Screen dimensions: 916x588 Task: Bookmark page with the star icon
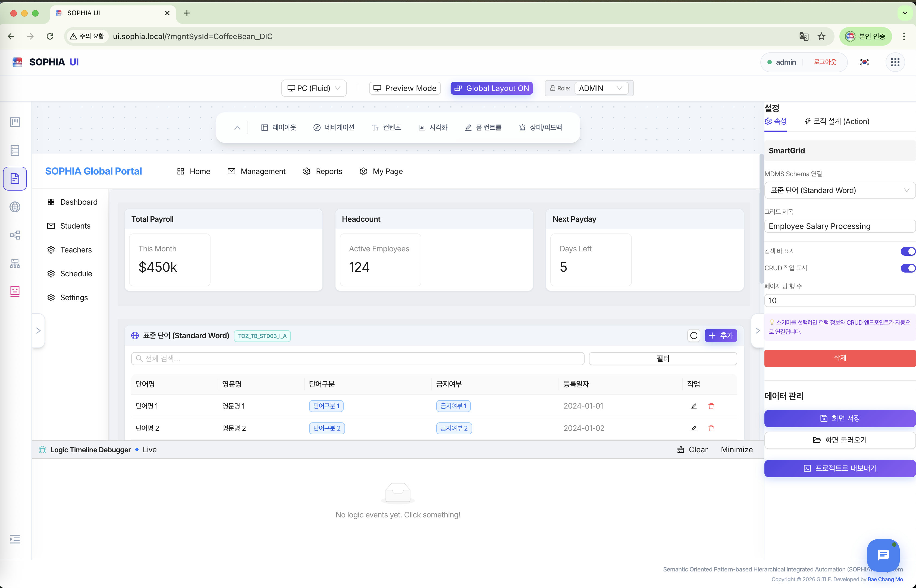pyautogui.click(x=821, y=36)
